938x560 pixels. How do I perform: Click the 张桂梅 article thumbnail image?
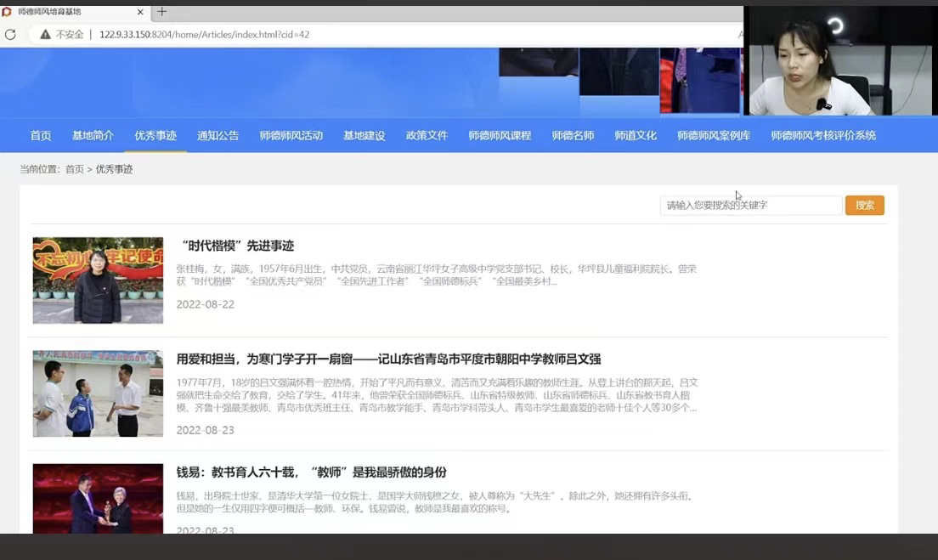(98, 280)
